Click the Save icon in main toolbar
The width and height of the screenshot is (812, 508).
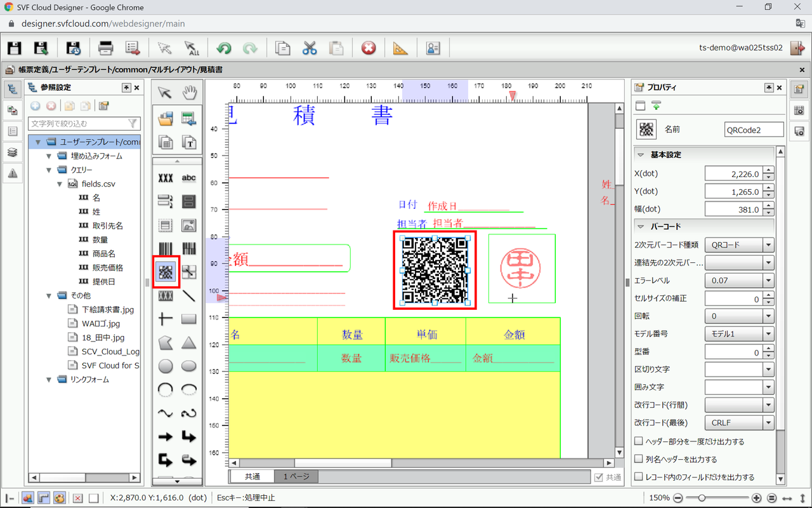coord(15,48)
